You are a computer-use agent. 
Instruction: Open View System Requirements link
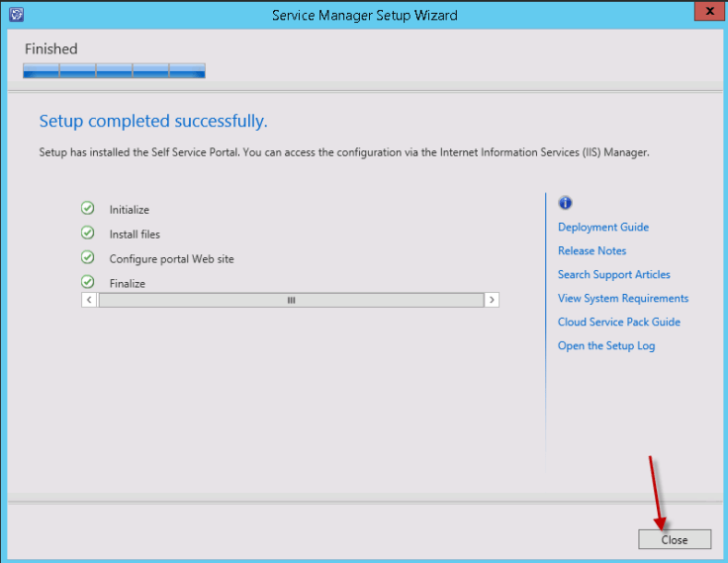(x=622, y=299)
